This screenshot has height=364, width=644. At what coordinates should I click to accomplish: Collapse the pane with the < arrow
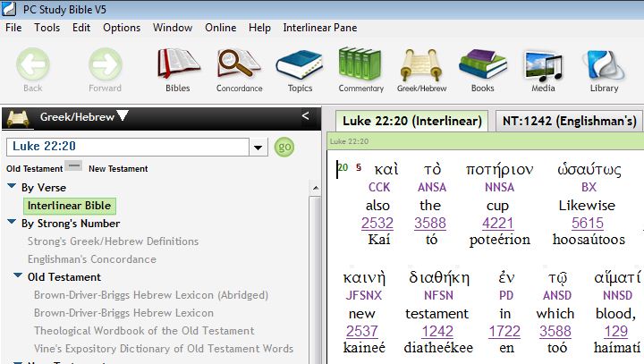[x=305, y=116]
